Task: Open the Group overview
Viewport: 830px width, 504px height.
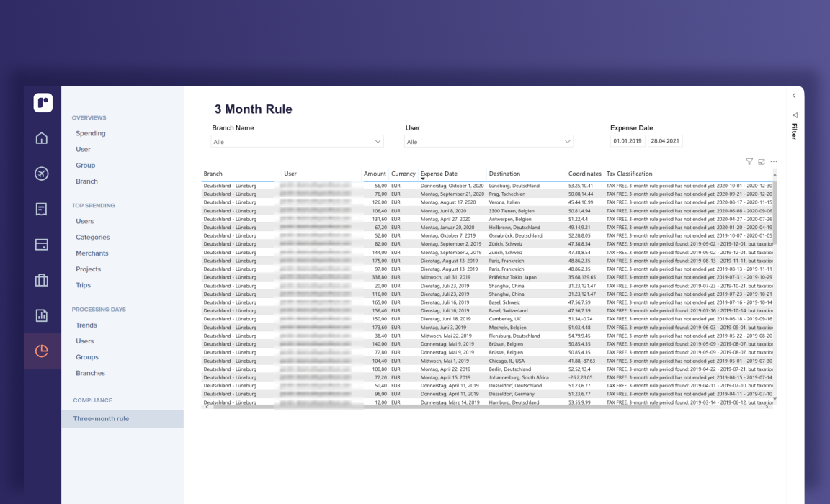Action: pyautogui.click(x=85, y=165)
